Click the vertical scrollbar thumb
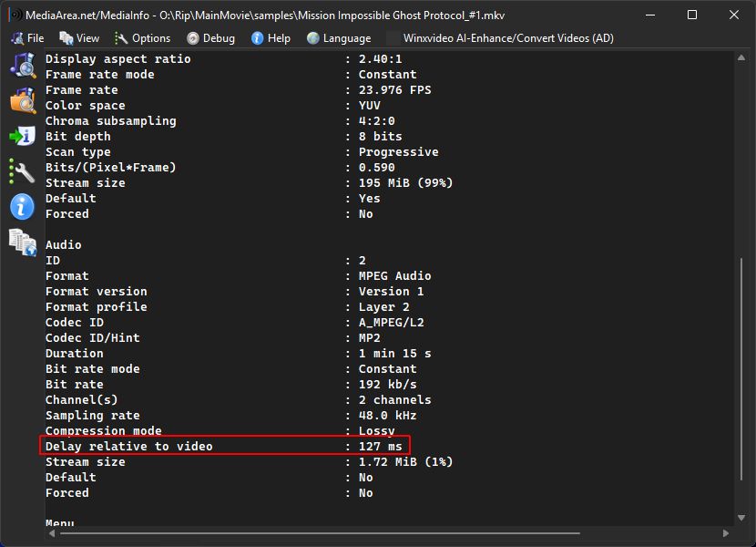The height and width of the screenshot is (547, 756). coord(741,369)
